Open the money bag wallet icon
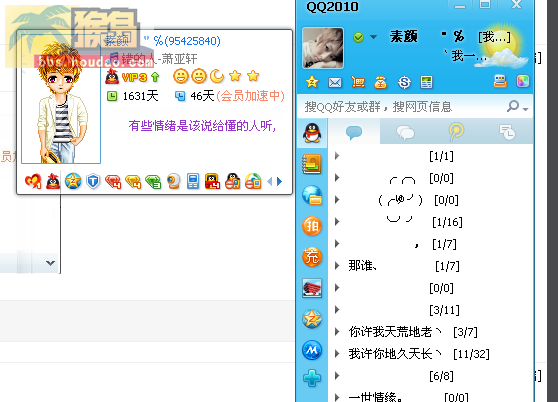558x402 pixels. tap(380, 82)
